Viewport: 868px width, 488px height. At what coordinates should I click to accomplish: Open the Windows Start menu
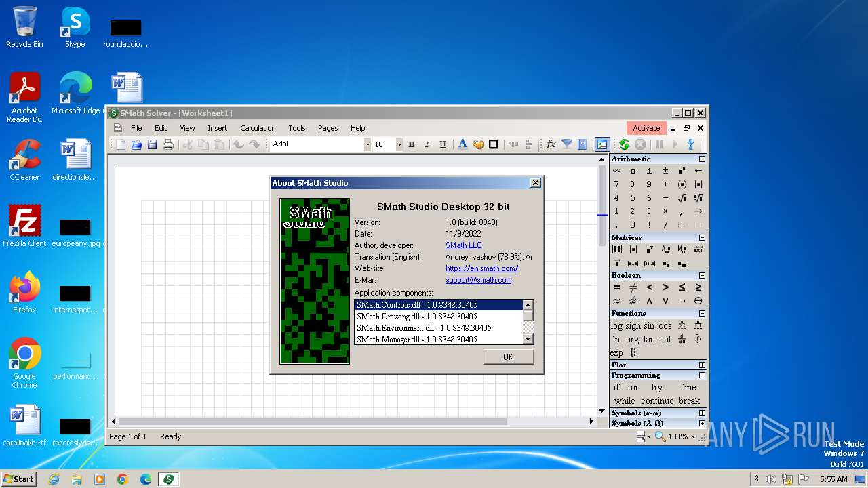[x=19, y=479]
